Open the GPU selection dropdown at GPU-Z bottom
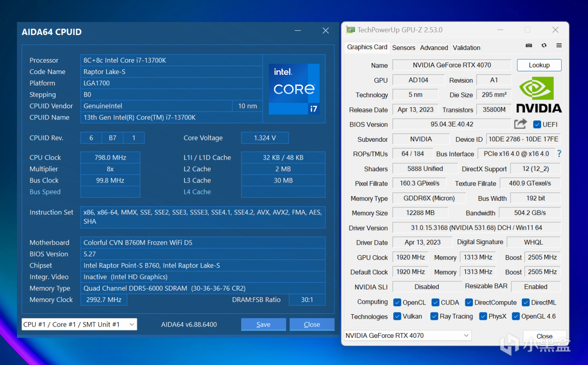 [x=408, y=336]
